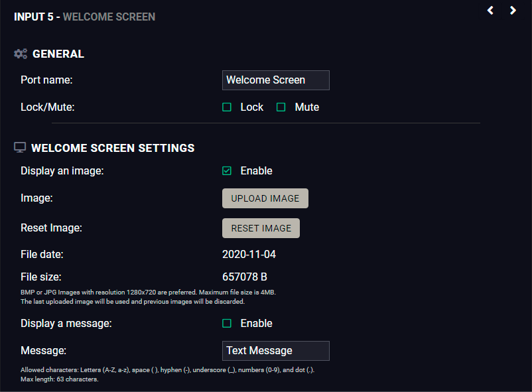Edit the Message text field
532x392 pixels.
pyautogui.click(x=275, y=351)
